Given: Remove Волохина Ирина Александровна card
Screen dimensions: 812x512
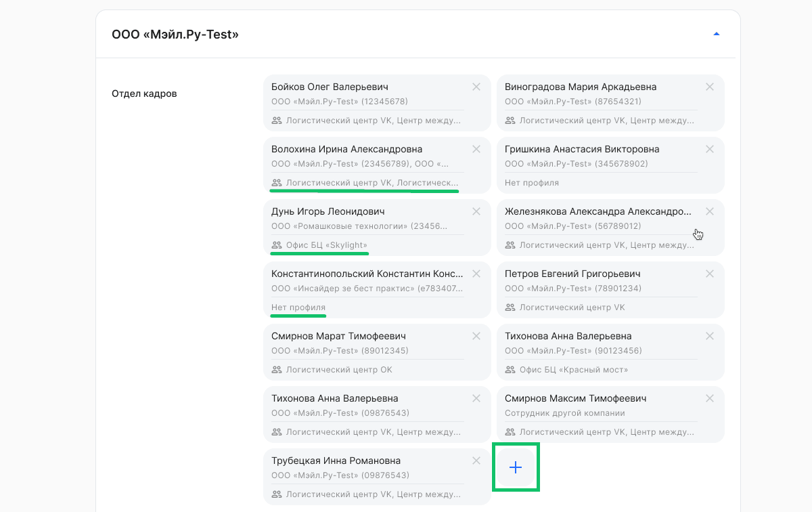Looking at the screenshot, I should [476, 149].
